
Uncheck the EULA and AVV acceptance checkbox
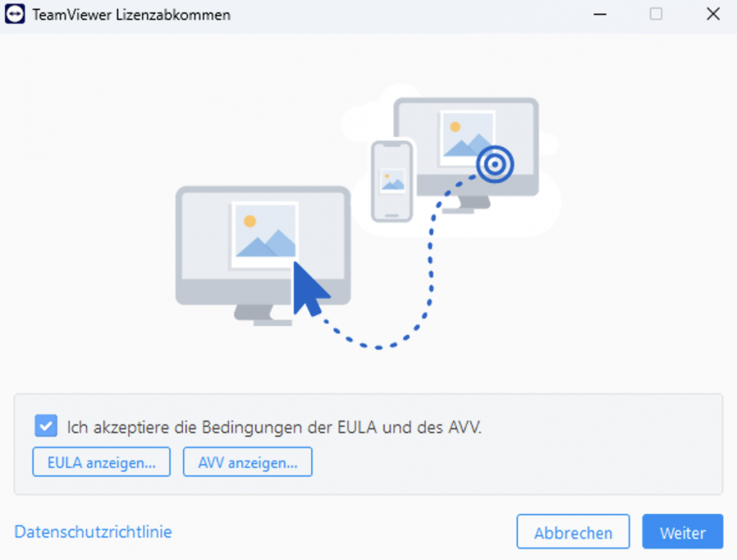click(46, 426)
